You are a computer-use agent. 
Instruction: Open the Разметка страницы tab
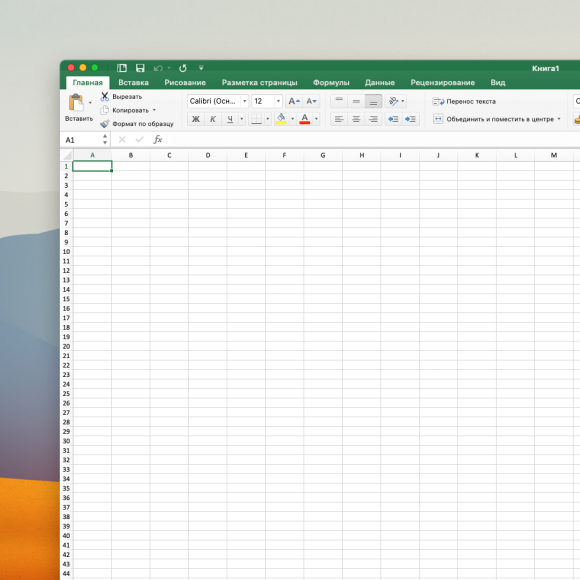[x=259, y=82]
